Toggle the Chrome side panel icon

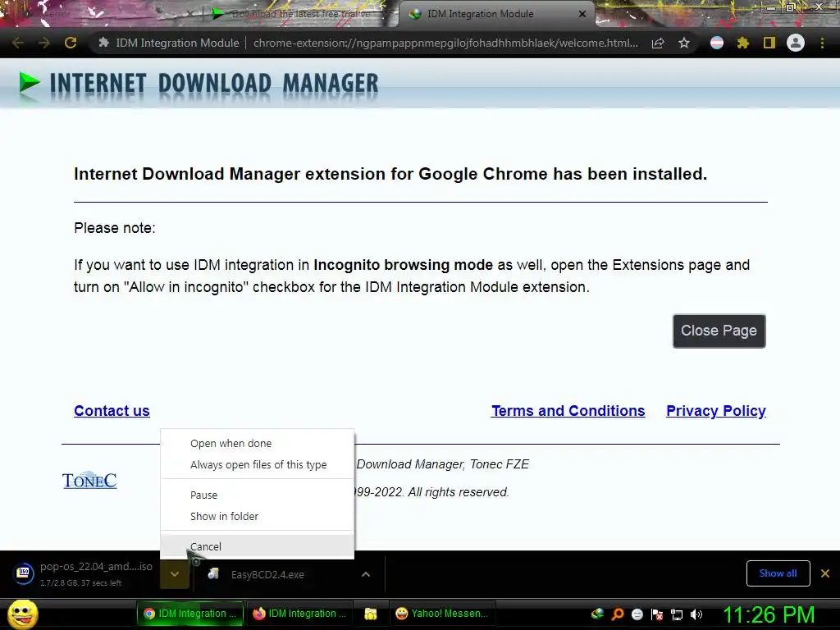[x=769, y=43]
